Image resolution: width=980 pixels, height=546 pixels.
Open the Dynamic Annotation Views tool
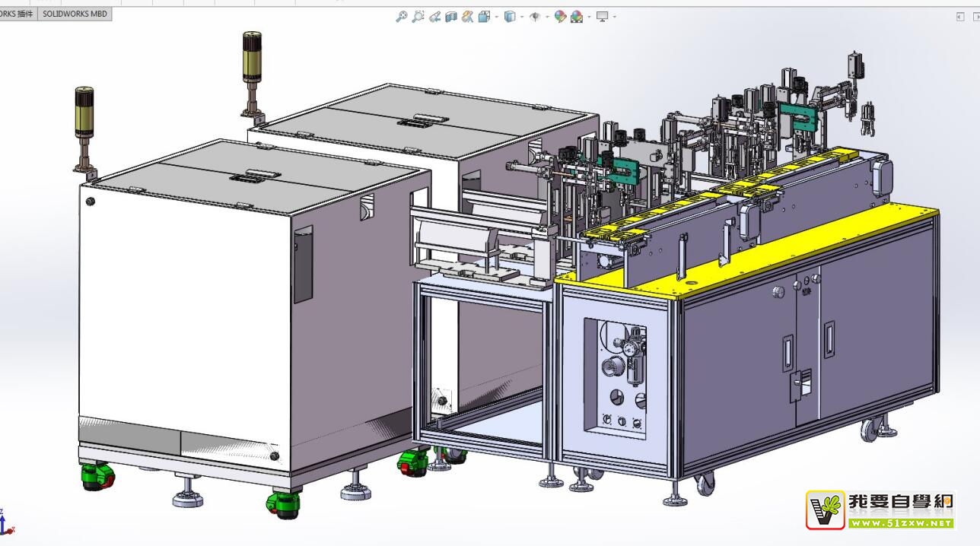(467, 16)
